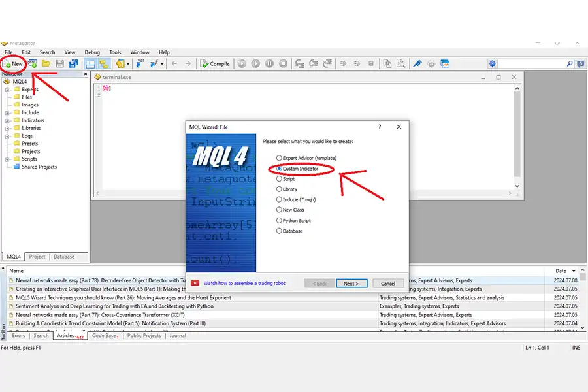Select the Include (*.mqh) radio option

(279, 199)
